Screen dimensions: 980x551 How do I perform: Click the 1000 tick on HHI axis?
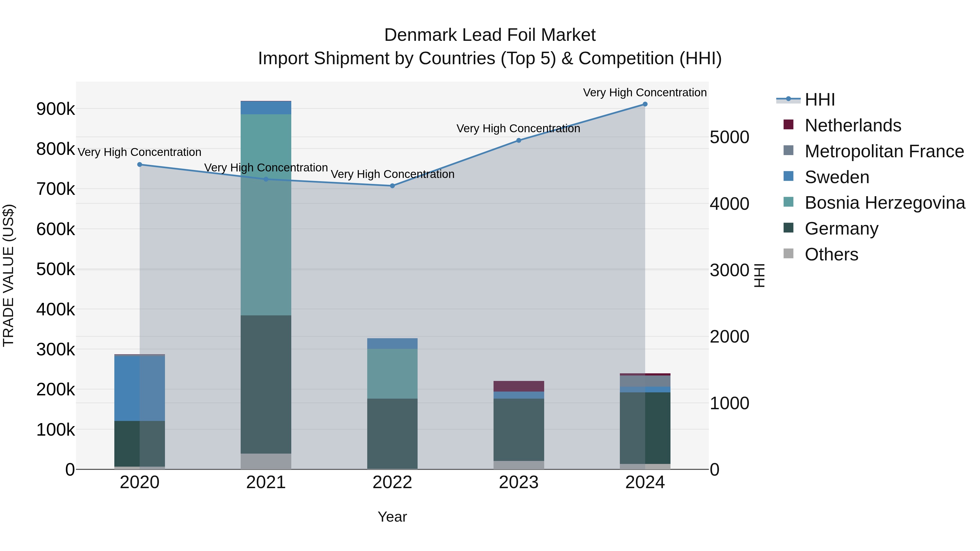(730, 403)
